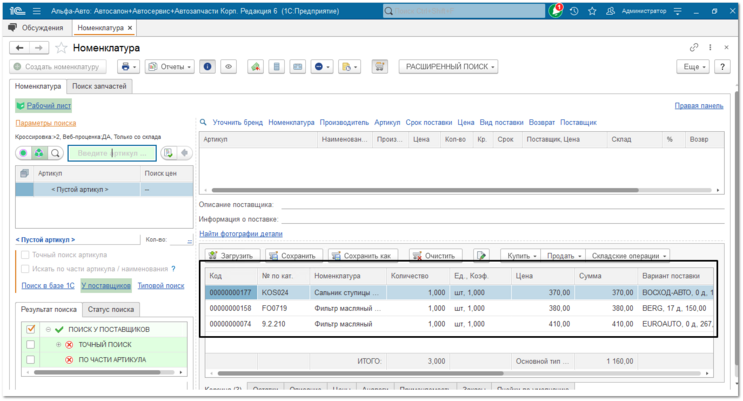Click the shopping cart toolbar button

click(x=380, y=67)
